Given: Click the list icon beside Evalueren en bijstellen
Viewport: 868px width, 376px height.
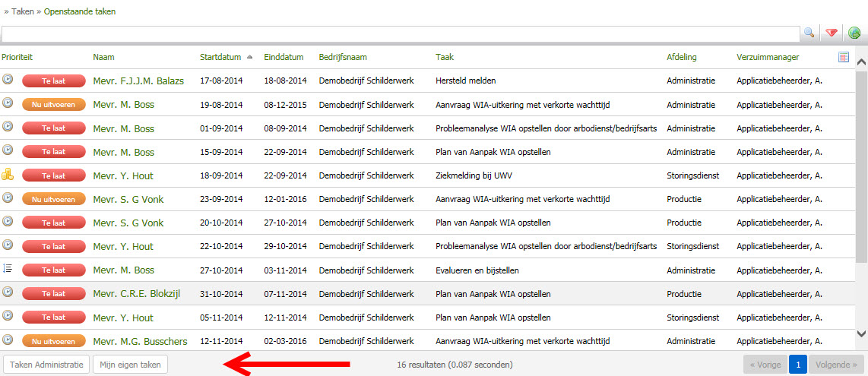Looking at the screenshot, I should [8, 269].
